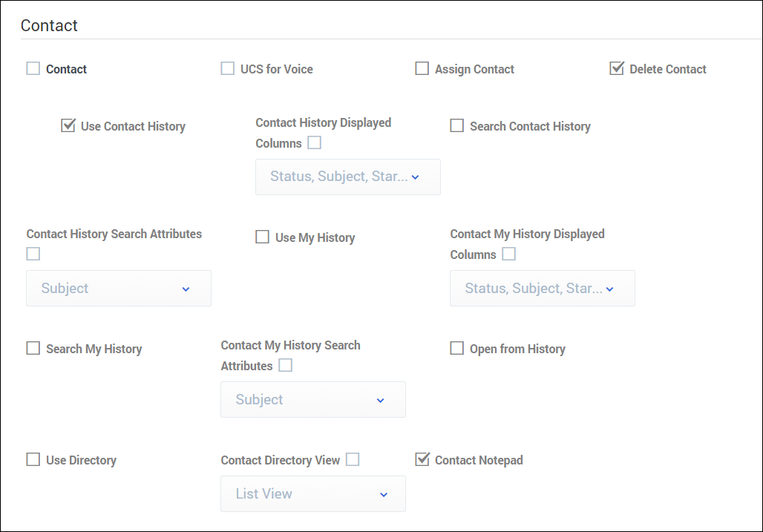Check the Use Directory checkbox
Image resolution: width=763 pixels, height=532 pixels.
coord(33,460)
